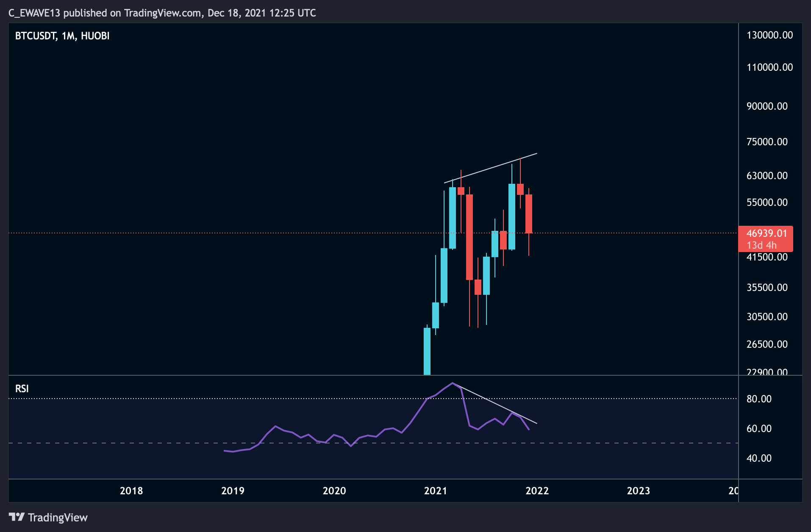Click the 35500.00 price axis label
Image resolution: width=811 pixels, height=532 pixels.
(x=767, y=288)
